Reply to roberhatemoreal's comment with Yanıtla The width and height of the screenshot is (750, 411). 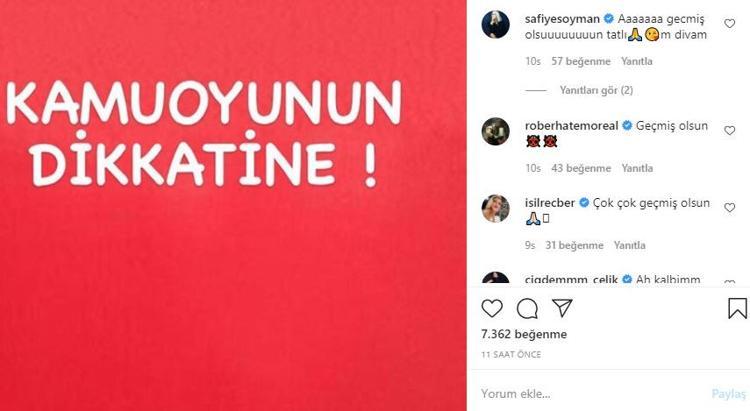point(637,168)
